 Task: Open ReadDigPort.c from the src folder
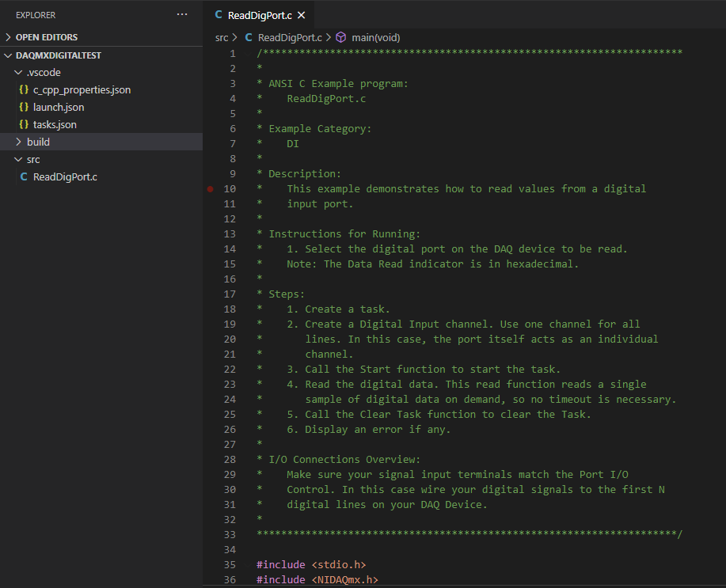pos(65,177)
